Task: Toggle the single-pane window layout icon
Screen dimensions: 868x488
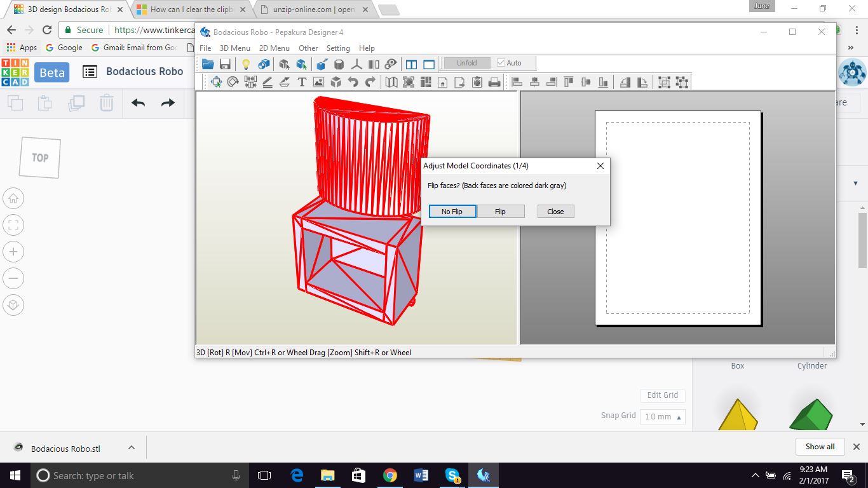Action: [x=429, y=64]
